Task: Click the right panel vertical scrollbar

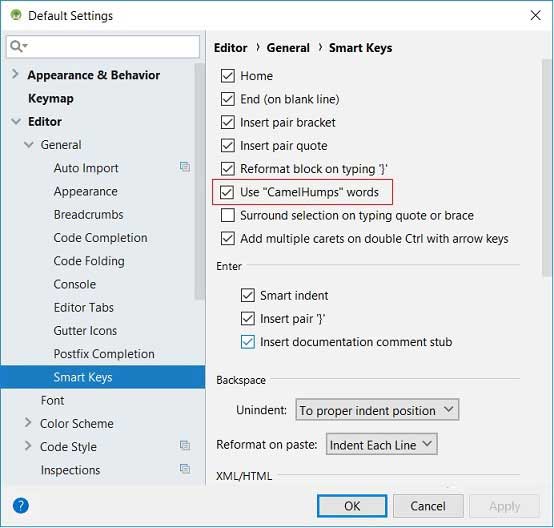Action: click(x=547, y=168)
